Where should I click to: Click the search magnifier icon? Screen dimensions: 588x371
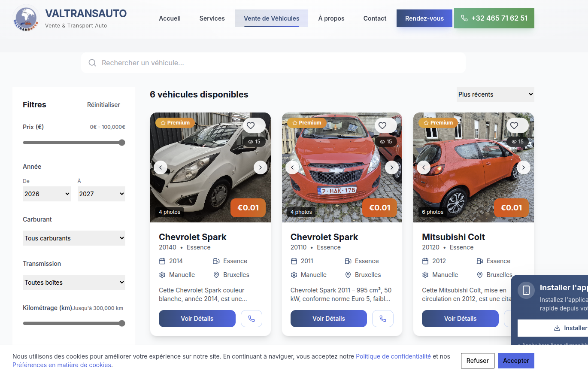[x=92, y=63]
